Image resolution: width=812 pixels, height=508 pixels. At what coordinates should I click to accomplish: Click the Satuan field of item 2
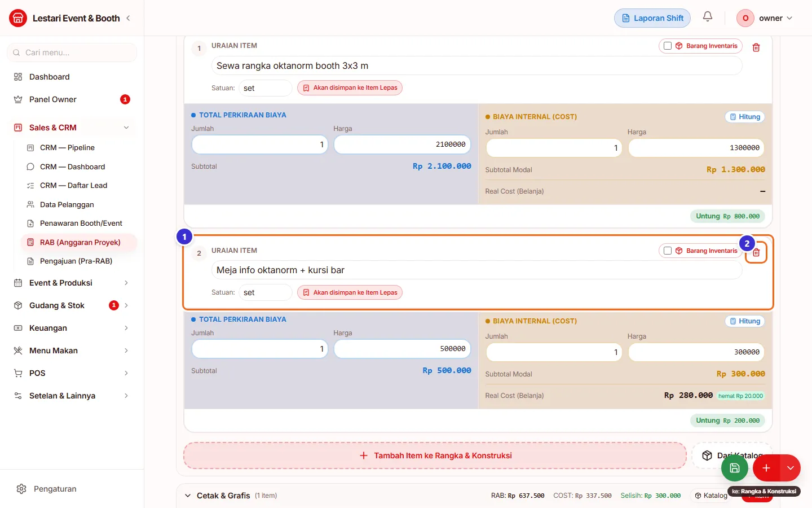(266, 292)
